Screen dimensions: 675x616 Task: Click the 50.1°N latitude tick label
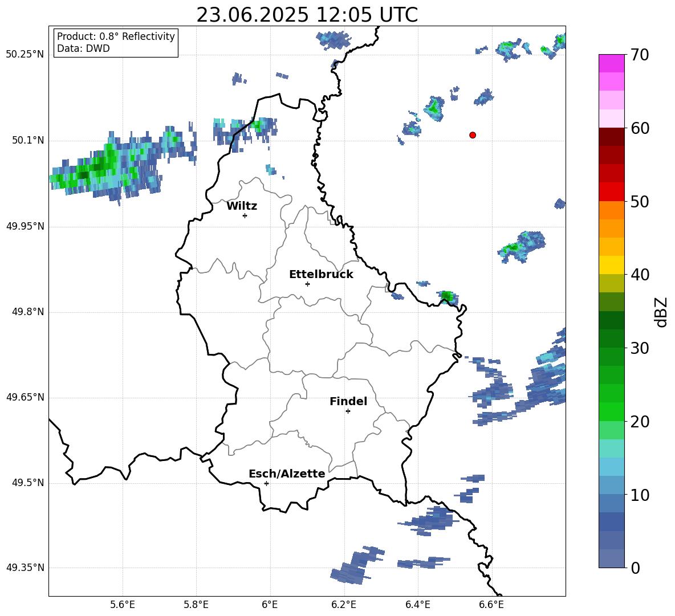(28, 141)
